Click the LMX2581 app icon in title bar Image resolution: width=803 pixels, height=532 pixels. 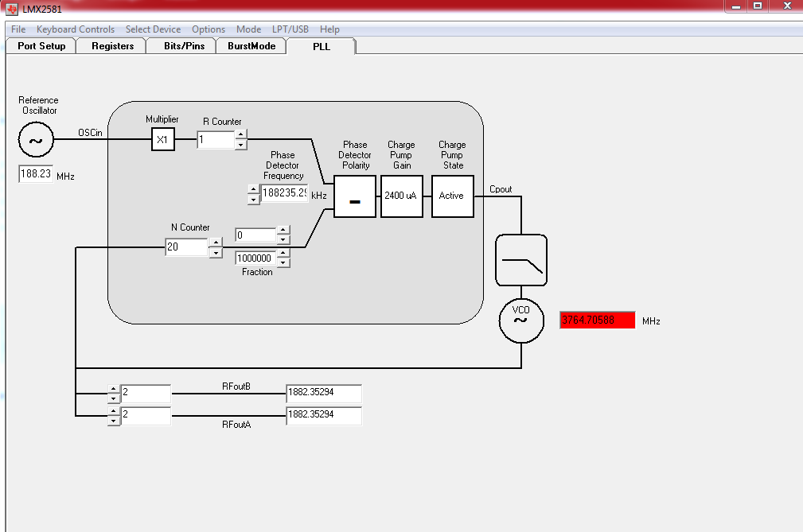coord(11,9)
